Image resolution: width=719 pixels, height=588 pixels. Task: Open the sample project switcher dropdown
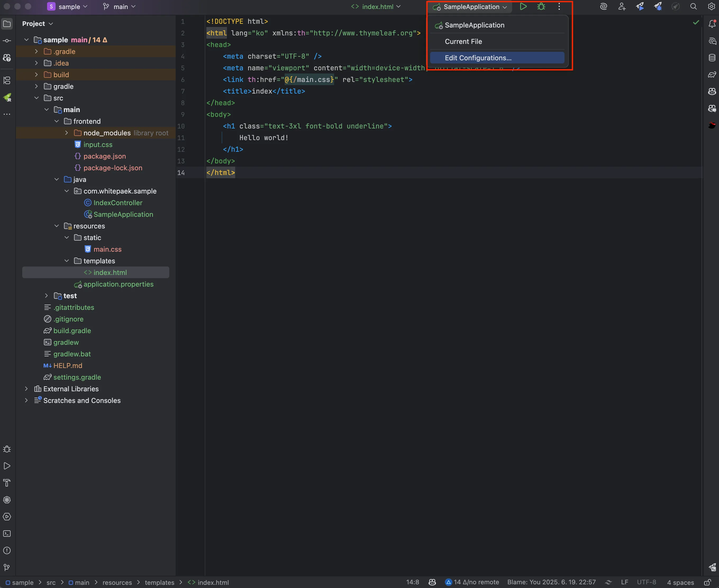(x=67, y=6)
